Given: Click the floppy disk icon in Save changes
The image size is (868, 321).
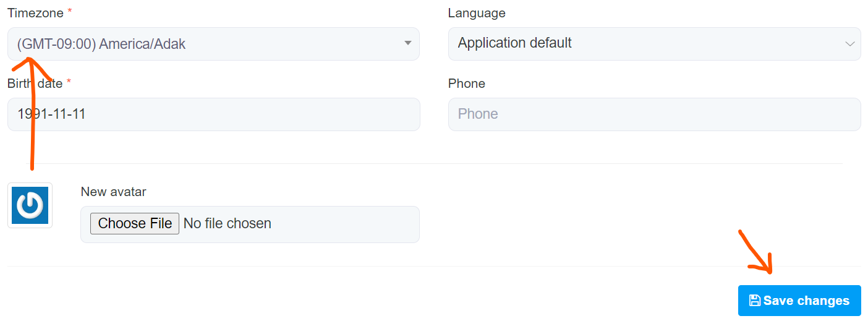Looking at the screenshot, I should pos(755,301).
